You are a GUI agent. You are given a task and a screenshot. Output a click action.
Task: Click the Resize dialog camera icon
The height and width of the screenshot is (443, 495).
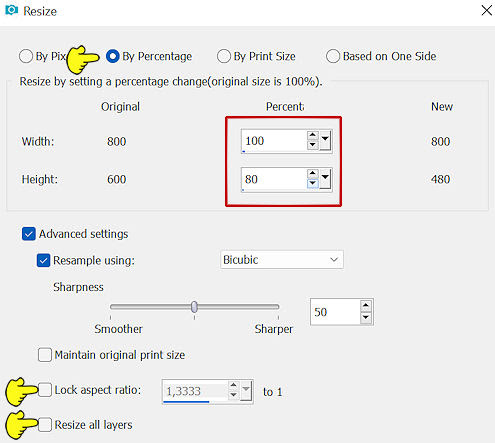(x=11, y=10)
